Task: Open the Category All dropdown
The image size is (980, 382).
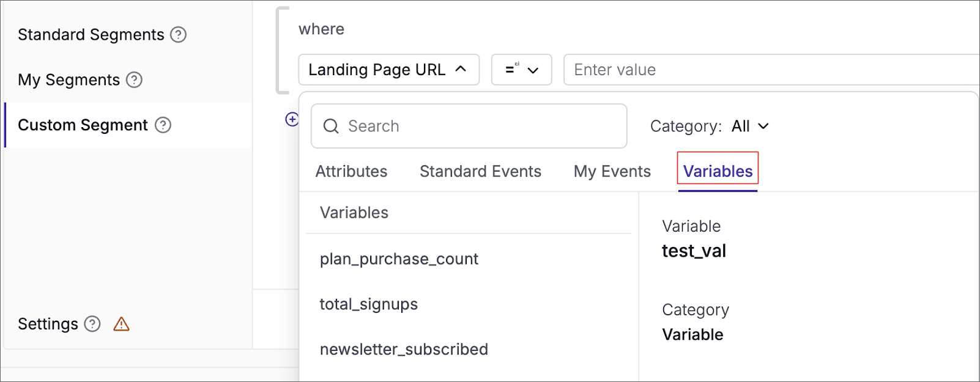Action: 750,127
